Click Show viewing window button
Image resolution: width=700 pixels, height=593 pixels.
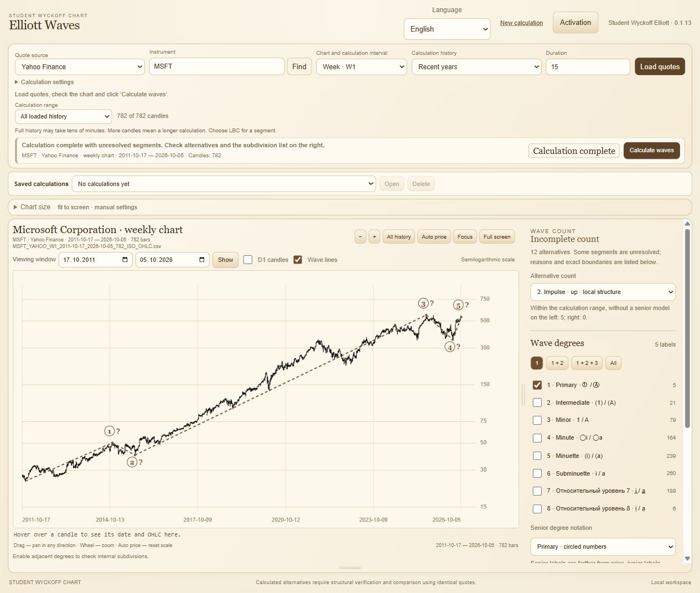(x=225, y=260)
